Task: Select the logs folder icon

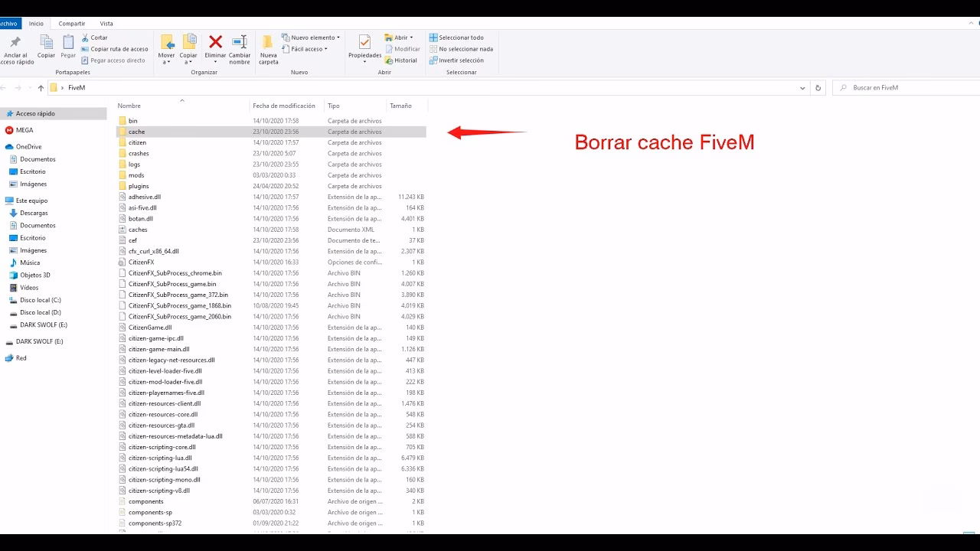Action: click(122, 165)
